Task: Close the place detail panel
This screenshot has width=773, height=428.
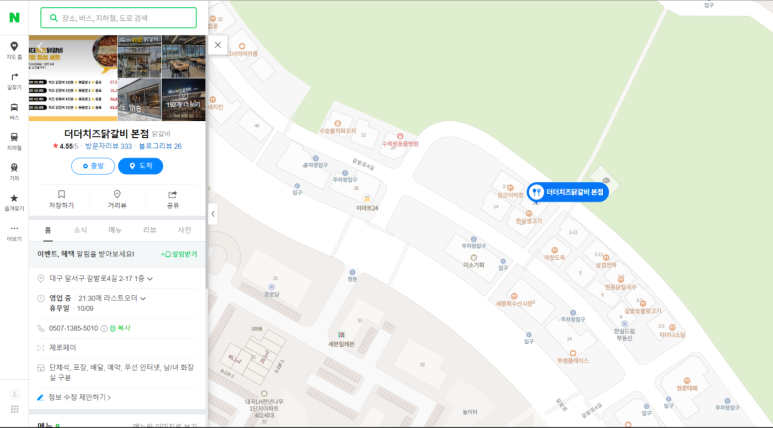Action: [x=218, y=45]
